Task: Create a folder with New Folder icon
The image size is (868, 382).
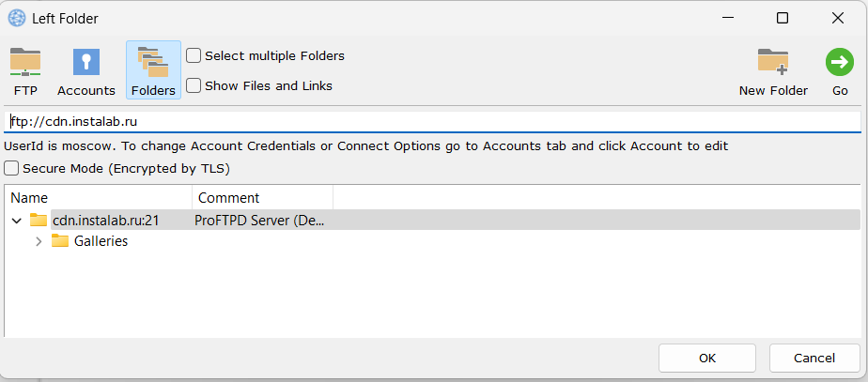Action: (x=773, y=61)
